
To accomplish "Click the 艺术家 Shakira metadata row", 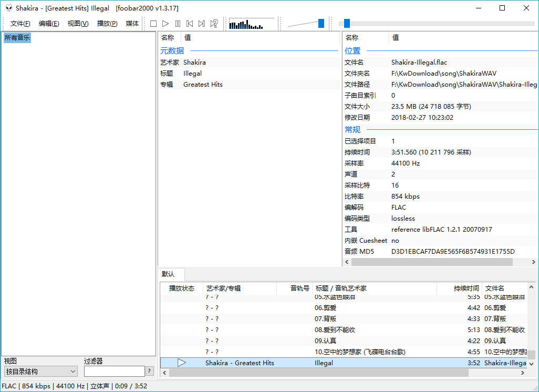I will [249, 62].
